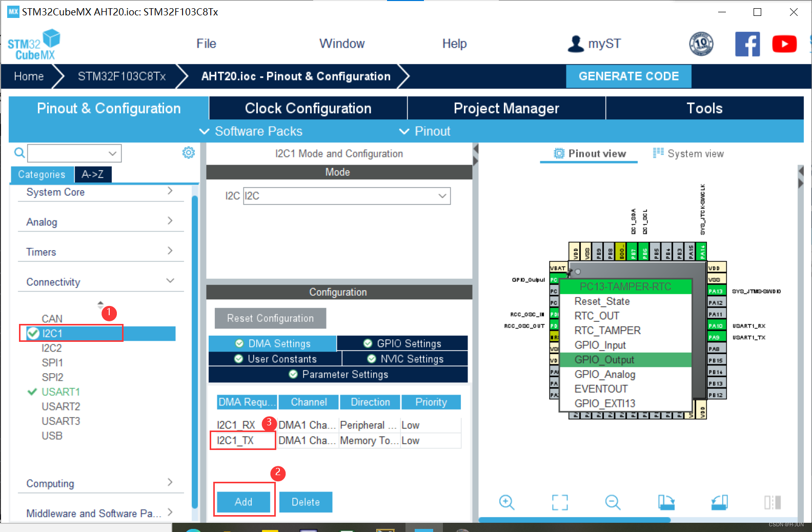Switch to Project Manager tab

[506, 108]
